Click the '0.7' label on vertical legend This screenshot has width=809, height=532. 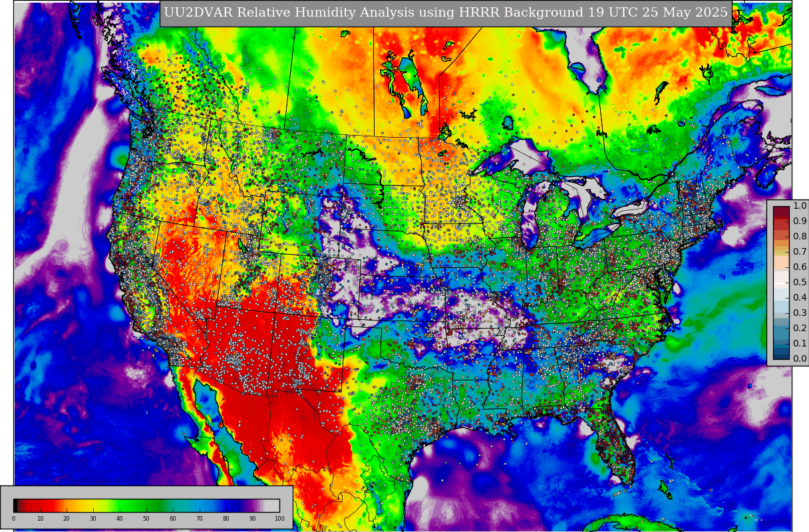pos(800,252)
